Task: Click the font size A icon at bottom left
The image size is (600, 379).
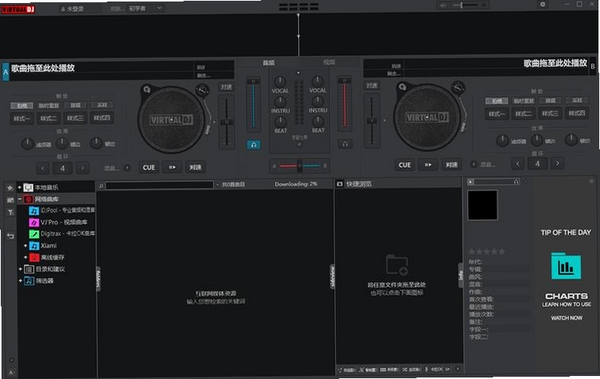Action: point(11,372)
